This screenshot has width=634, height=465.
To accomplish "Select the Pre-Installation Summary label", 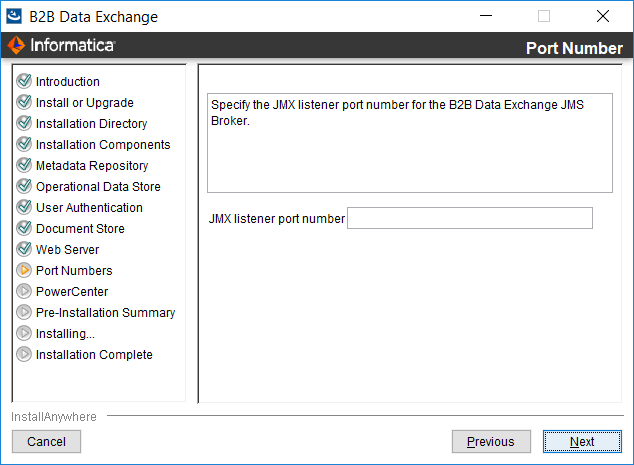I will pyautogui.click(x=106, y=313).
